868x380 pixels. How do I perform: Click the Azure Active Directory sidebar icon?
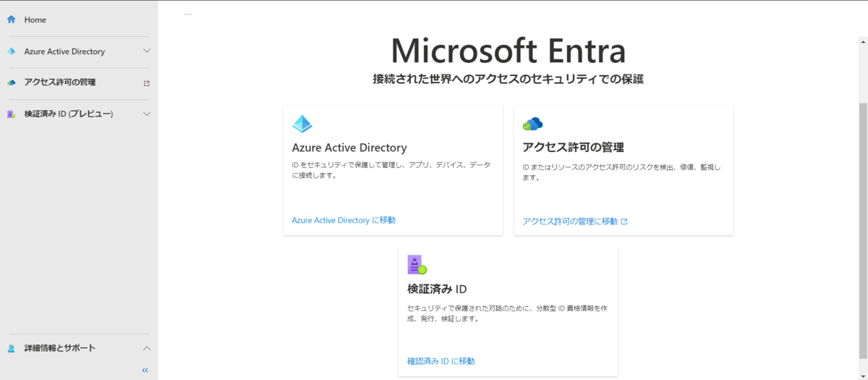pyautogui.click(x=11, y=51)
